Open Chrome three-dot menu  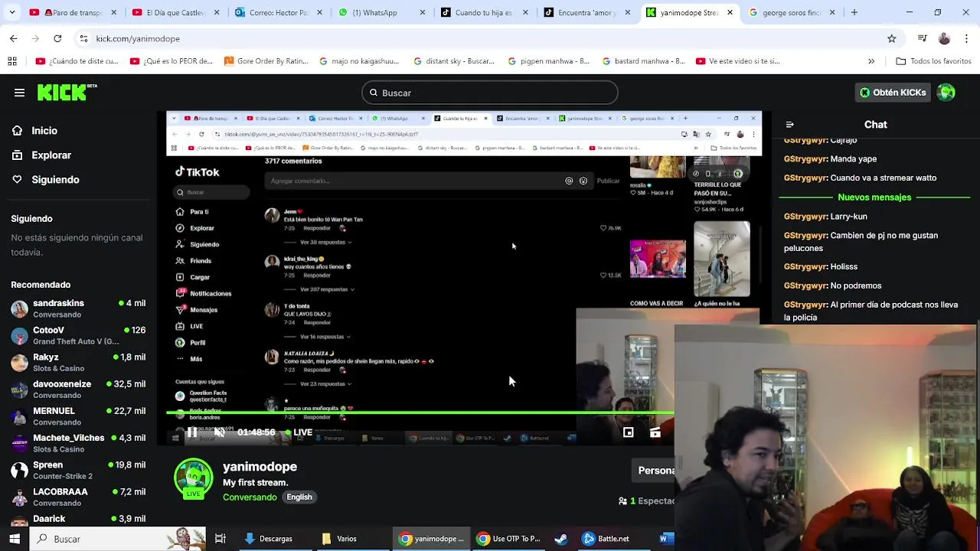point(966,38)
